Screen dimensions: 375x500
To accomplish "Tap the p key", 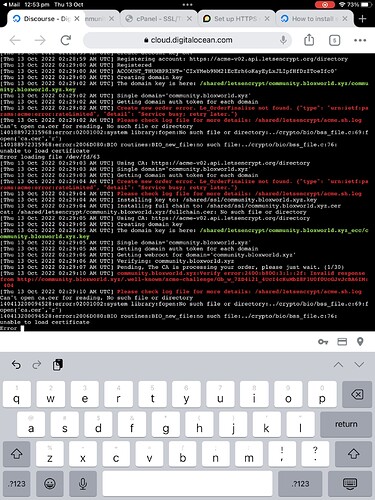I will [322, 395].
